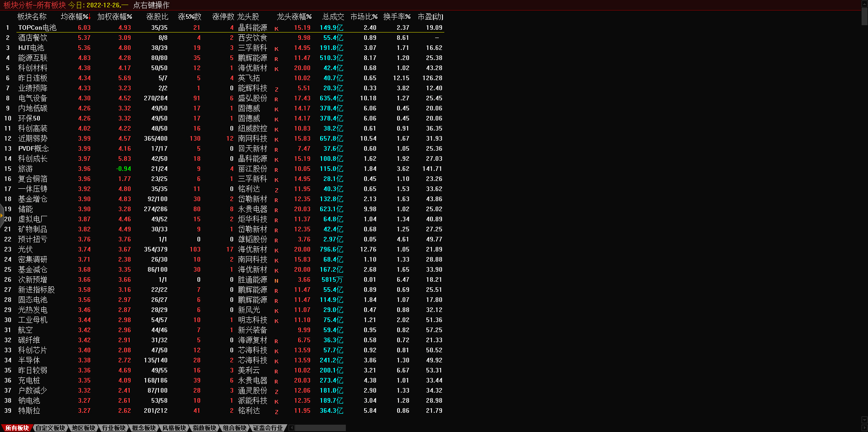868x432 pixels.
Task: Switch to the 行业板块 tab
Action: click(114, 428)
